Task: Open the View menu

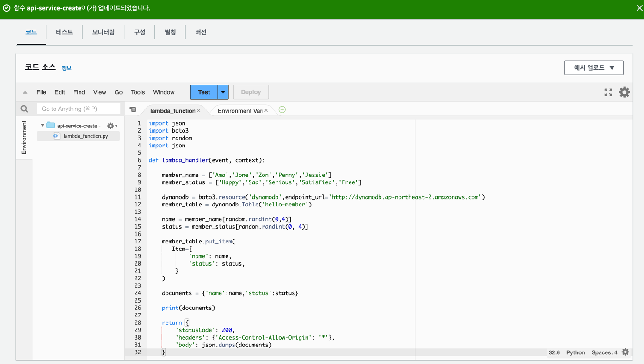Action: point(99,92)
